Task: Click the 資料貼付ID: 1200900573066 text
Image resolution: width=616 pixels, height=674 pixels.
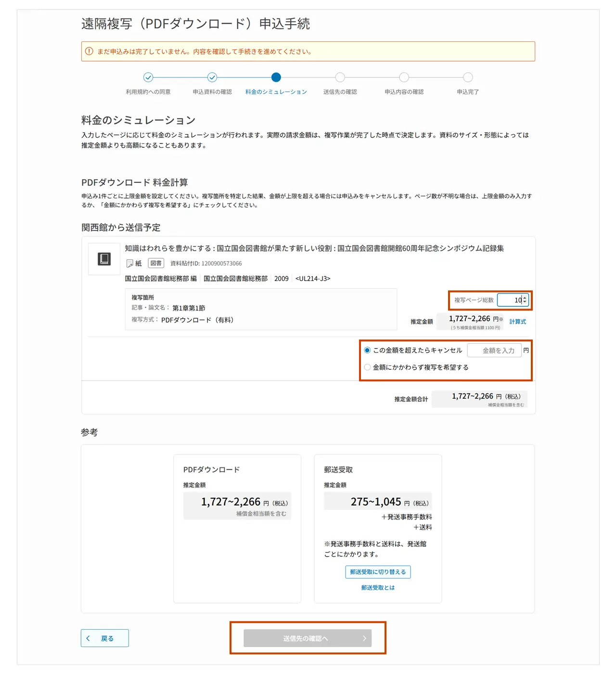Action: pos(206,263)
